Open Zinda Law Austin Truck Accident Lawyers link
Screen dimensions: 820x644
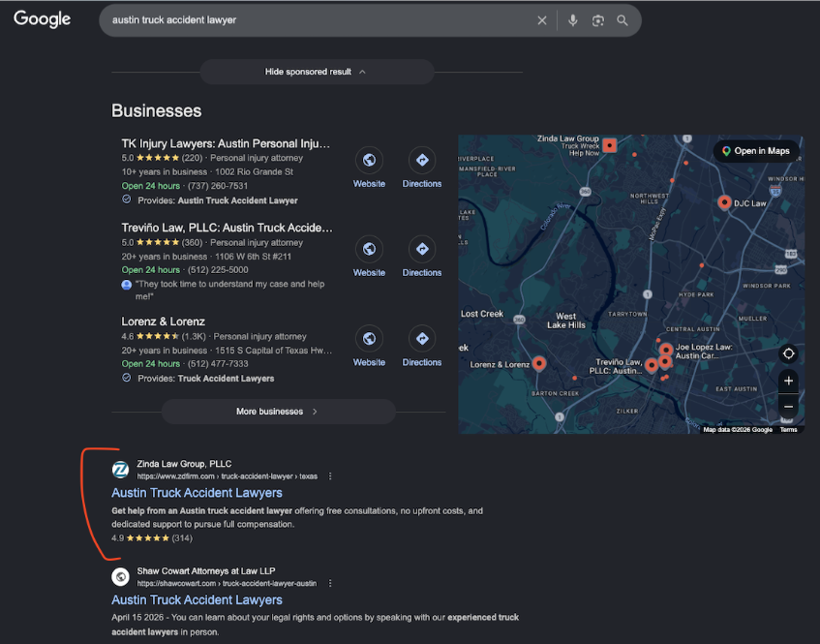click(x=197, y=493)
